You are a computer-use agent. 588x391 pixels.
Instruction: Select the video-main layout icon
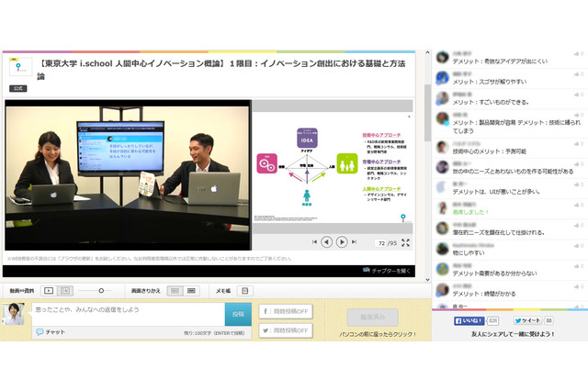(49, 291)
